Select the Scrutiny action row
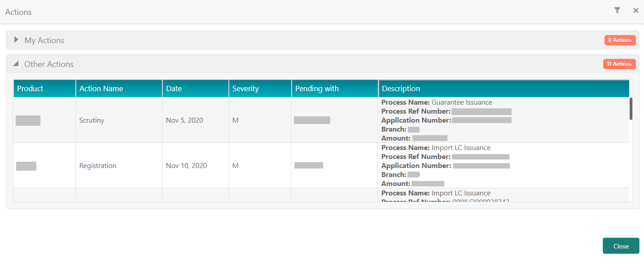Viewport: 644px width, 270px height. click(321, 120)
